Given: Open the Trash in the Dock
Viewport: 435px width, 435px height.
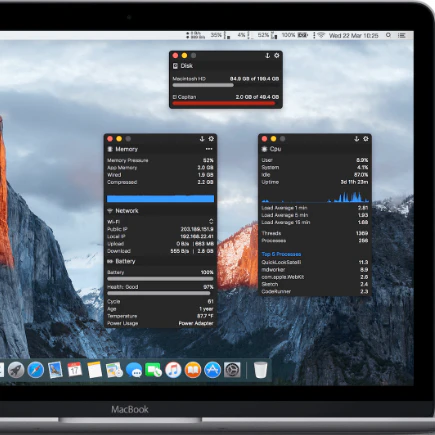Looking at the screenshot, I should click(x=260, y=370).
